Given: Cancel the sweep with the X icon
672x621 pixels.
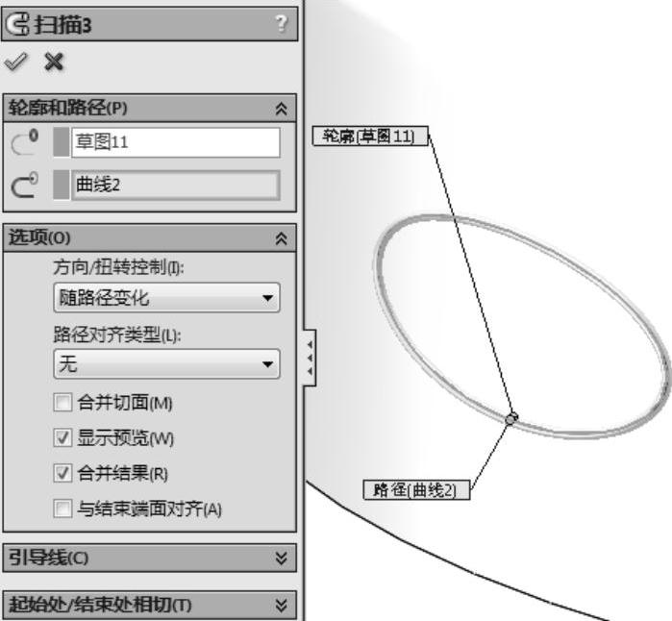Looking at the screenshot, I should point(54,62).
